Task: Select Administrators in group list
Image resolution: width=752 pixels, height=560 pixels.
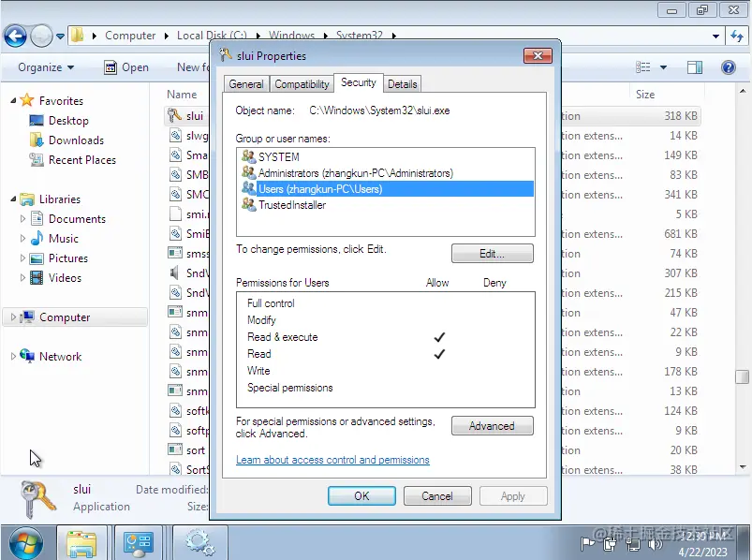Action: pyautogui.click(x=387, y=172)
